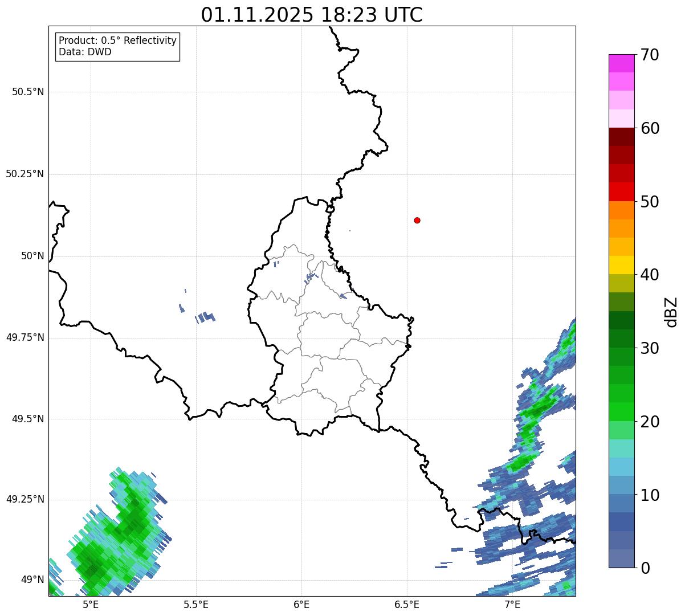Click the colorbar tick label 10
Screen dimensions: 685x616
pyautogui.click(x=650, y=495)
